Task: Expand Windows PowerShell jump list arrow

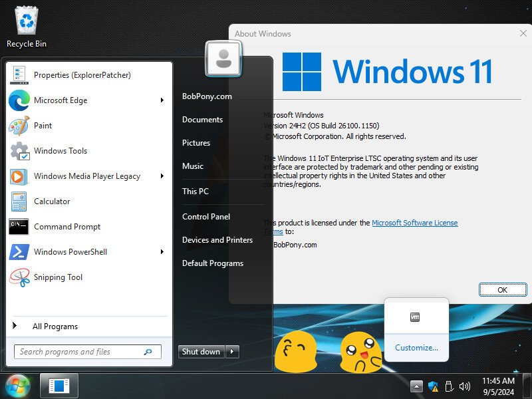Action: pos(162,252)
